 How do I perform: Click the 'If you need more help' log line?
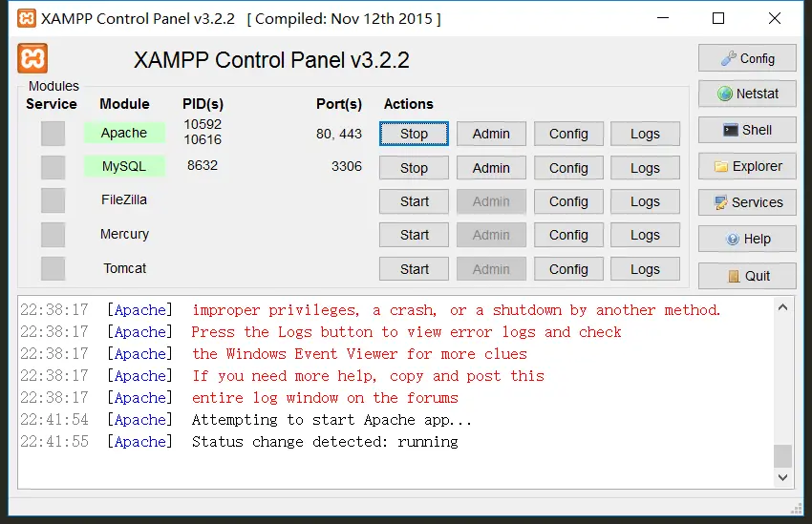click(368, 375)
